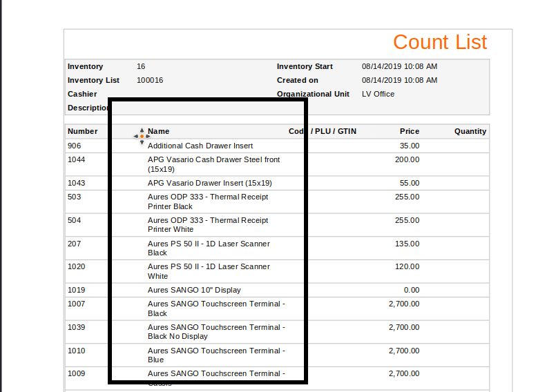Click the Name column header
This screenshot has width=536, height=392.
tap(158, 131)
